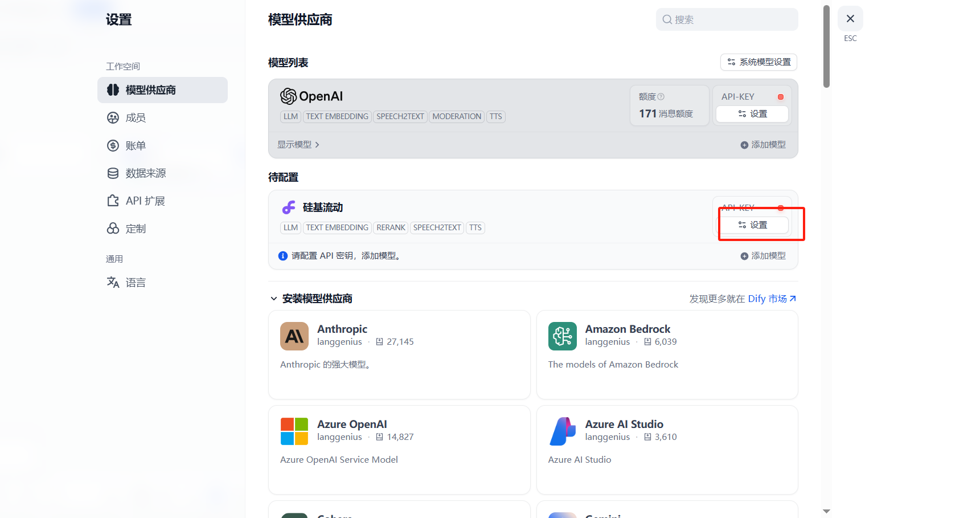Click the OpenAI logo
Viewport: 980px width, 518px height.
coord(311,96)
